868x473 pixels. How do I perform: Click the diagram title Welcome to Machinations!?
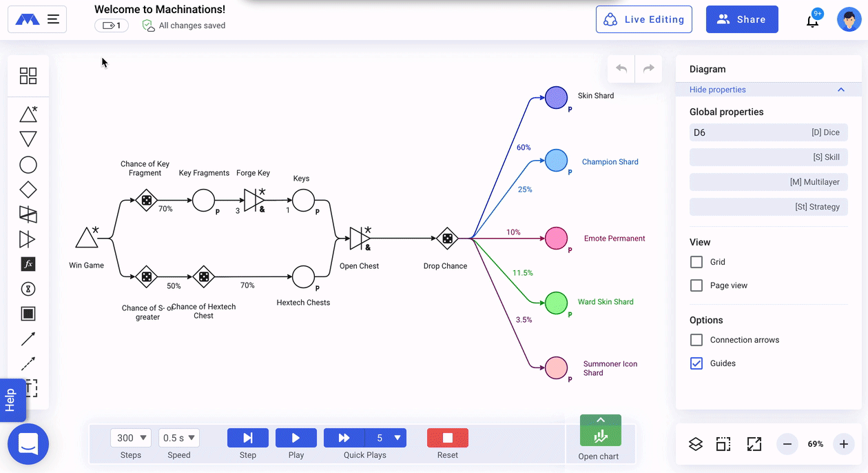(x=160, y=10)
